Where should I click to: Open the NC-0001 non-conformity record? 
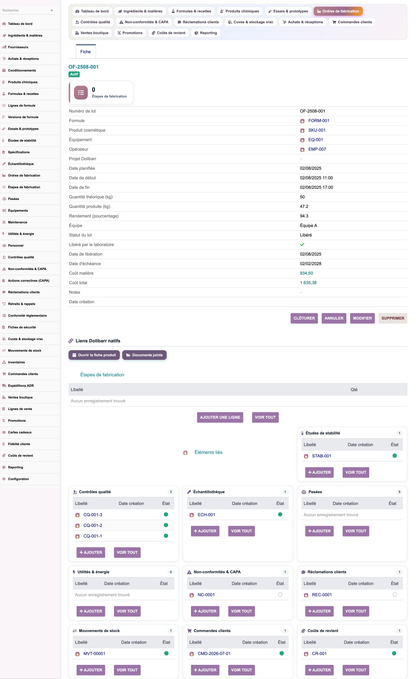click(x=206, y=595)
